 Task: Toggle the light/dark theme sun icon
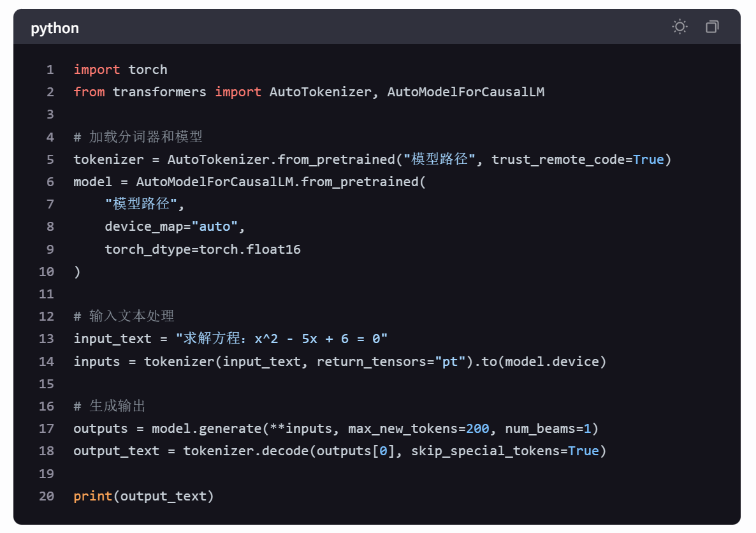(x=680, y=27)
